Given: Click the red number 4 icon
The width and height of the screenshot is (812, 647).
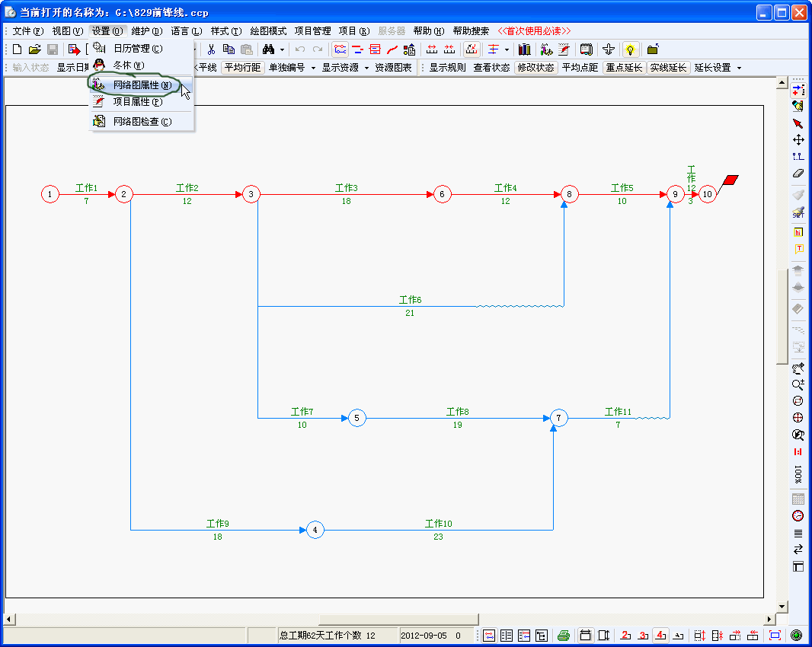Looking at the screenshot, I should (660, 635).
